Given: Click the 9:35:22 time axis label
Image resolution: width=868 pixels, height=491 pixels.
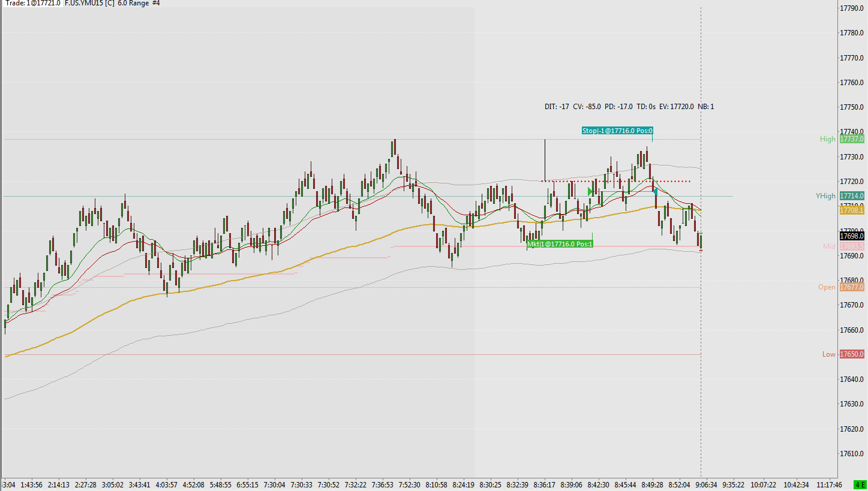Looking at the screenshot, I should coord(734,484).
